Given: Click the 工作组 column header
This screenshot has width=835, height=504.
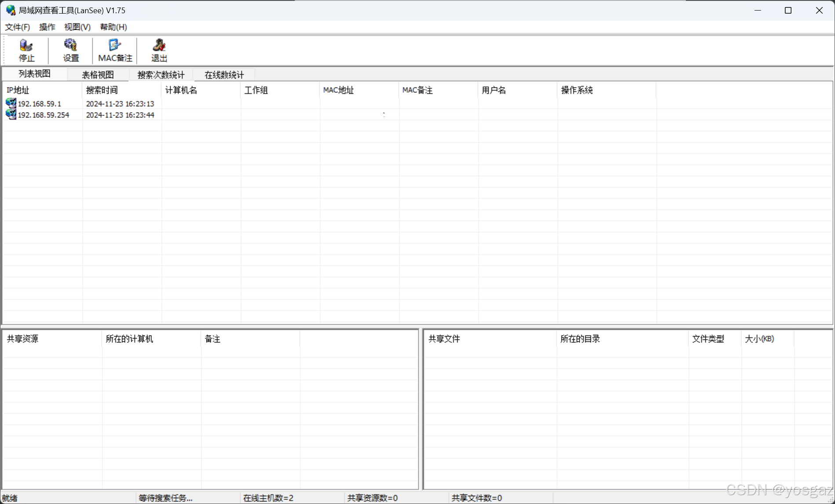Looking at the screenshot, I should tap(280, 90).
